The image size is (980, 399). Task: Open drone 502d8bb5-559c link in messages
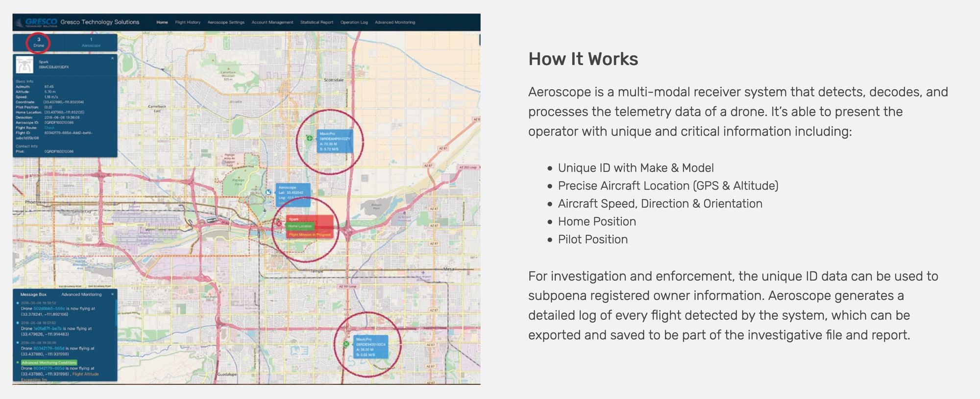coord(49,308)
